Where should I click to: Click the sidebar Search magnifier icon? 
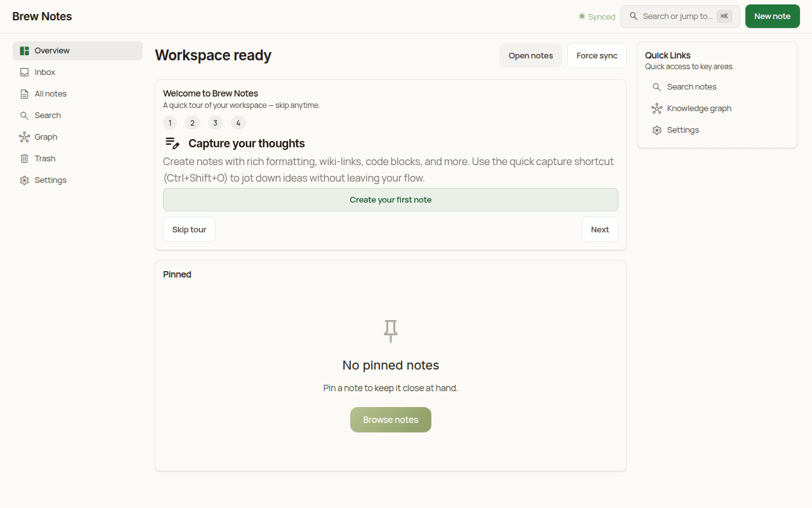[24, 116]
